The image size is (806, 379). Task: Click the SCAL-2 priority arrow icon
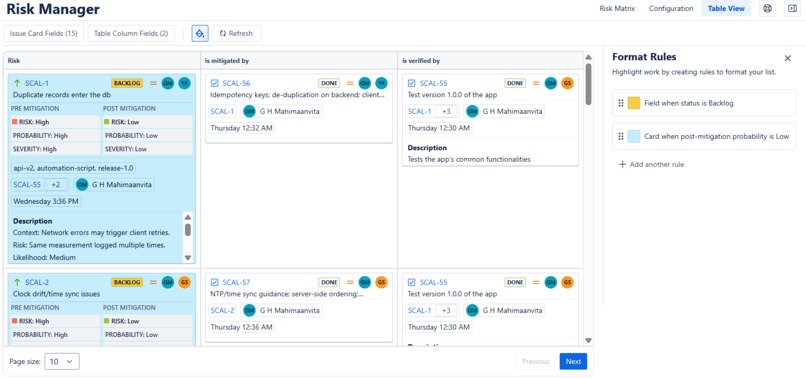17,282
